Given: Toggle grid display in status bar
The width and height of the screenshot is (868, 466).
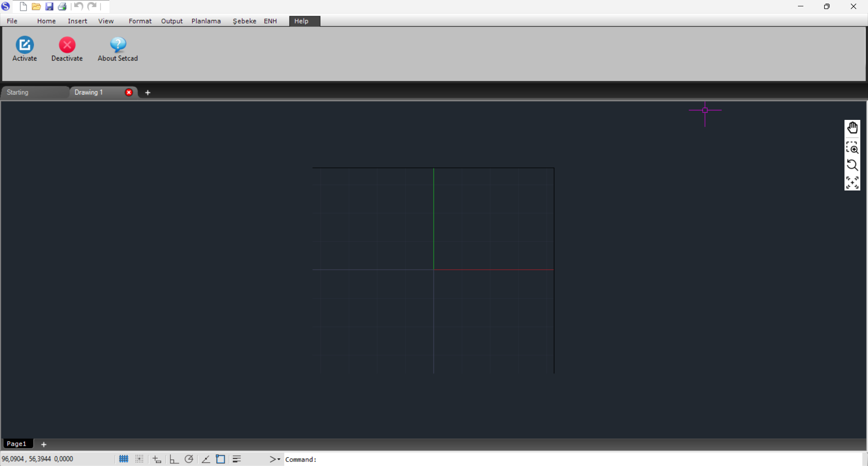Looking at the screenshot, I should [x=123, y=459].
